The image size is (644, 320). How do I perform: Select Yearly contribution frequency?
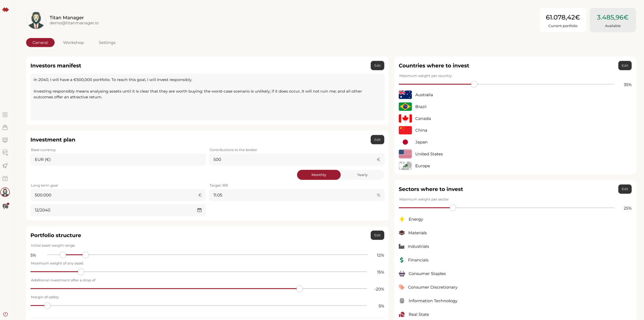pos(362,175)
